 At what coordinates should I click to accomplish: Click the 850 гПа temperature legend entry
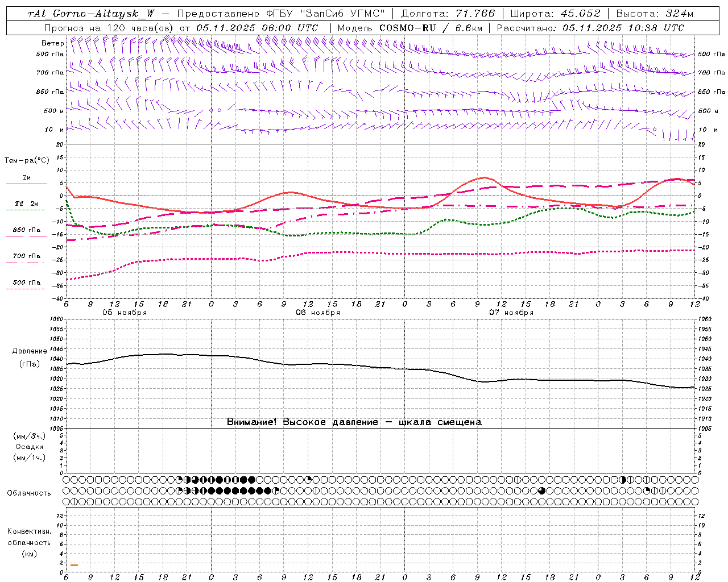[27, 230]
